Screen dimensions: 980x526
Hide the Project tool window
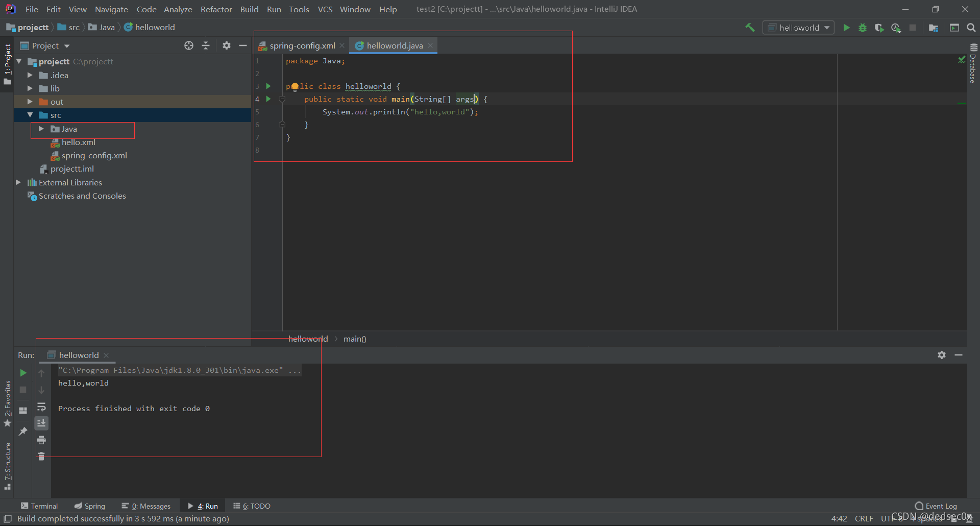pyautogui.click(x=243, y=45)
